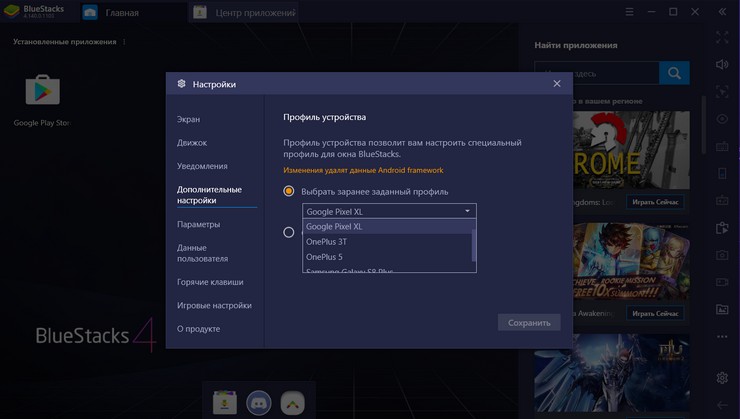Close the Настройки dialog
This screenshot has width=740, height=419.
(557, 84)
